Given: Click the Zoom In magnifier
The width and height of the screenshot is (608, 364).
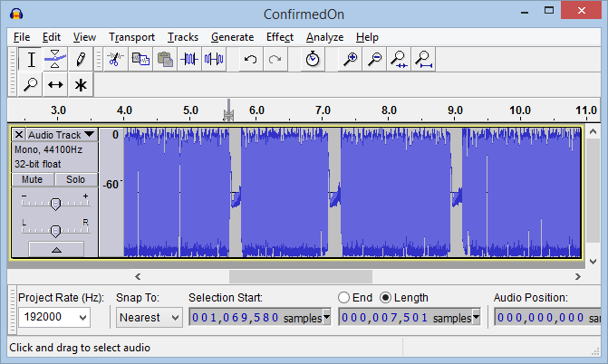Looking at the screenshot, I should pos(350,60).
